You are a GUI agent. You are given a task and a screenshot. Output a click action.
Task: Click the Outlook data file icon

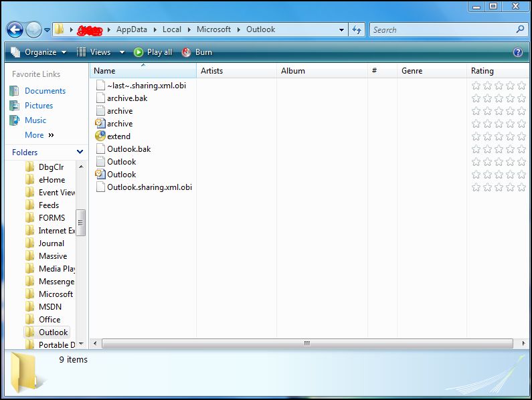tap(100, 175)
